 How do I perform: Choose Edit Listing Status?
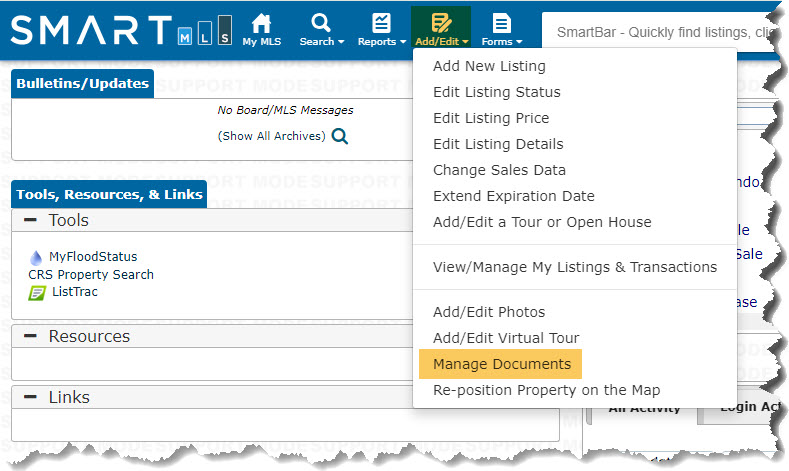coord(497,92)
